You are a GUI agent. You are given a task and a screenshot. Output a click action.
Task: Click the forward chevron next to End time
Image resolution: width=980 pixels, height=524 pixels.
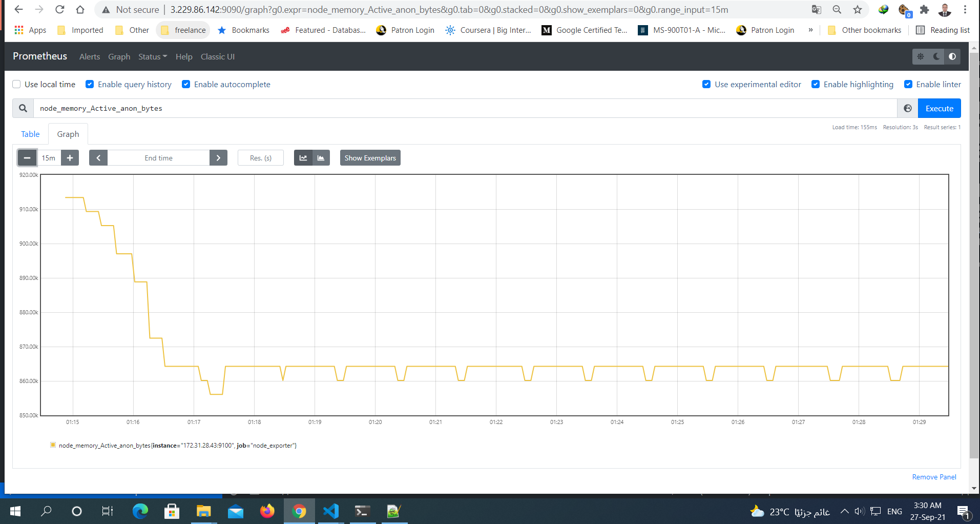point(218,157)
